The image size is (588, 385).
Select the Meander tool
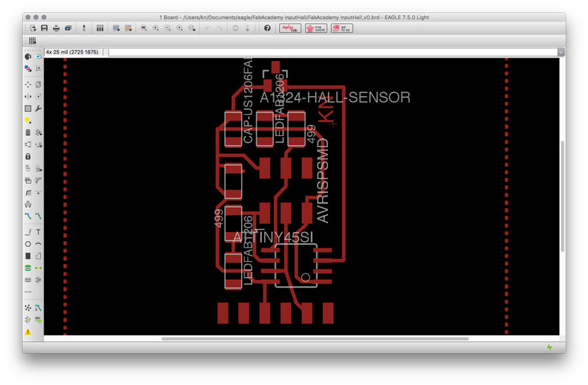tap(27, 204)
